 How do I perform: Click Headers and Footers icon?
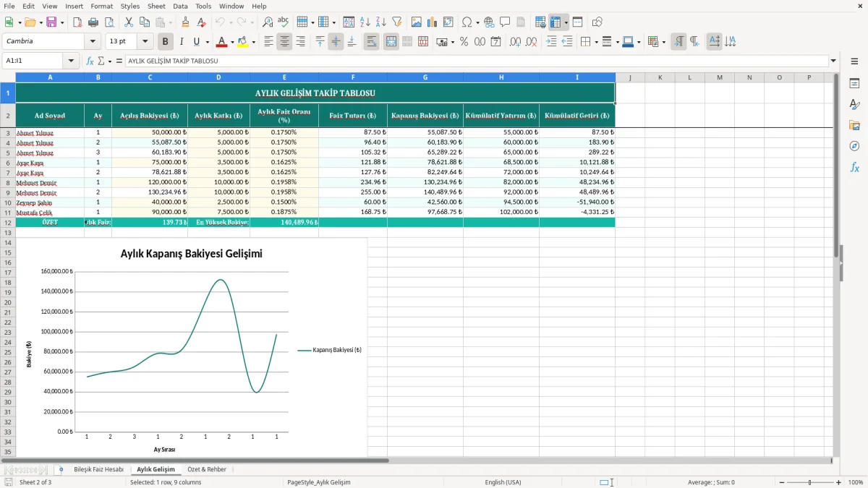pos(521,22)
